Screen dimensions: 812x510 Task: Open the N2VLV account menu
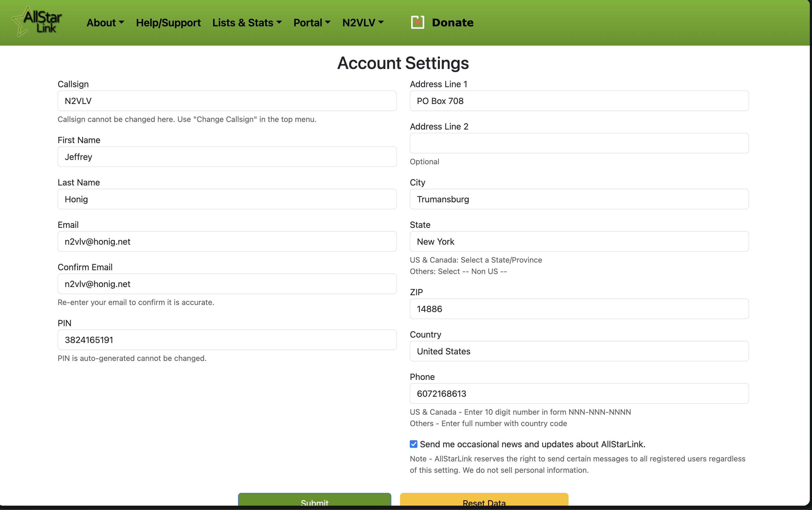tap(363, 22)
